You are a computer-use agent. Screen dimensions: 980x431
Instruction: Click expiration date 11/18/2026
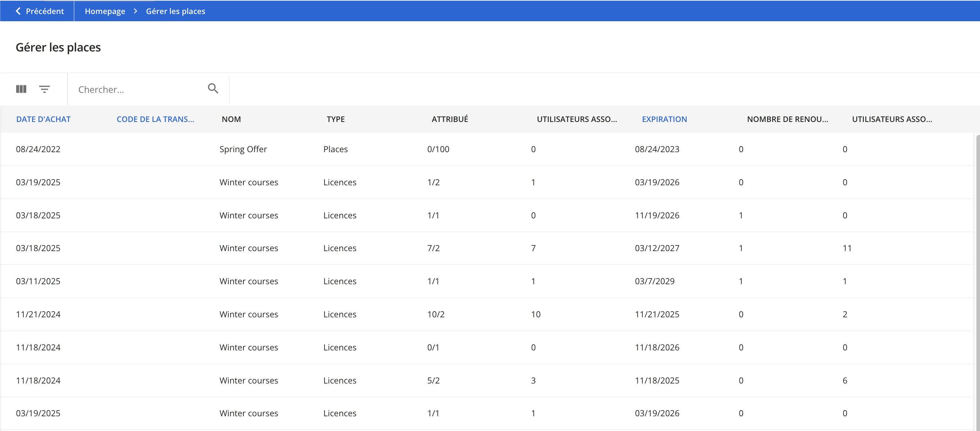[657, 348]
